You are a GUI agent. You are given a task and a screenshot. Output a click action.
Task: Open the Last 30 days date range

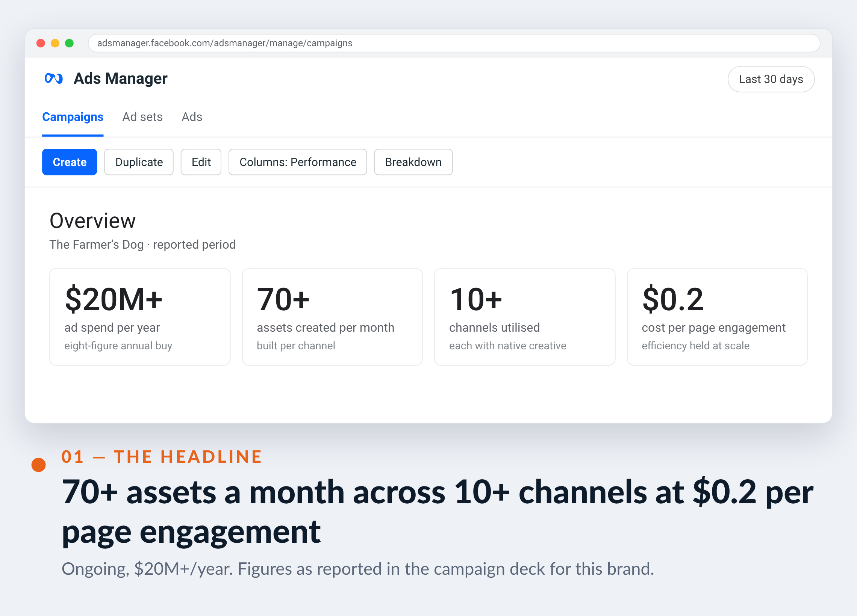click(x=771, y=79)
